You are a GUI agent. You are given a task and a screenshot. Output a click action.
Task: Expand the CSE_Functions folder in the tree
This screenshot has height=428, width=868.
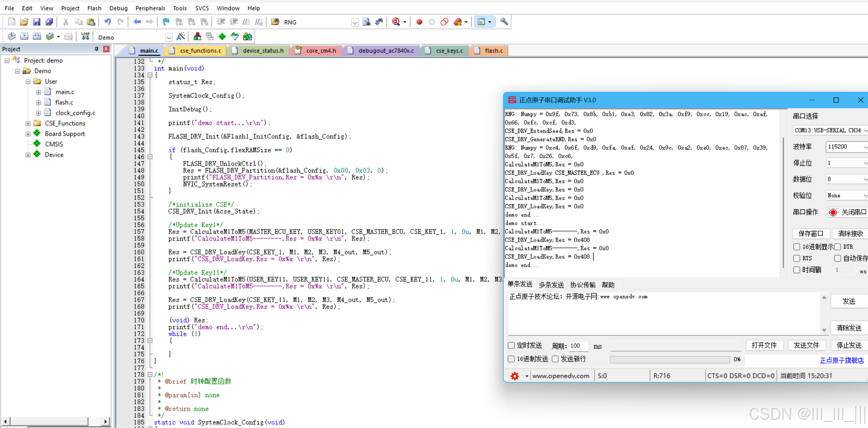coord(28,123)
